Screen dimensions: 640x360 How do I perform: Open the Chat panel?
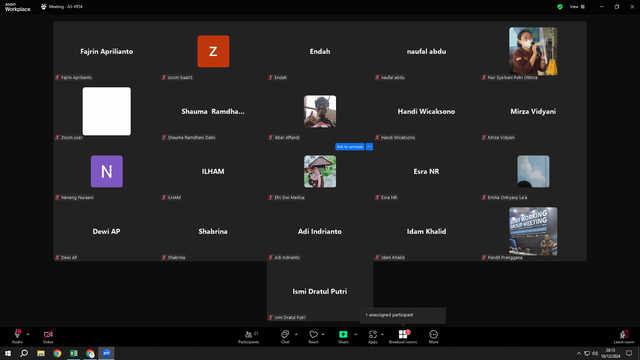click(285, 337)
